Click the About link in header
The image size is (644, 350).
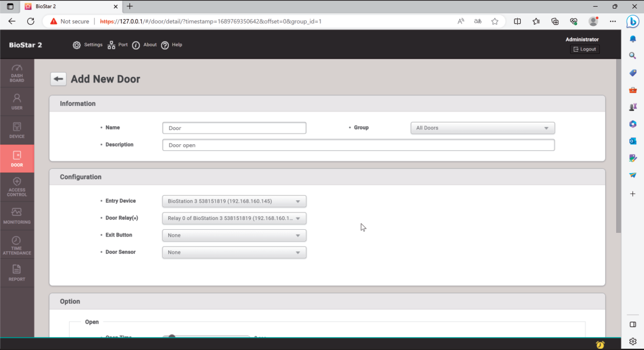tap(145, 45)
